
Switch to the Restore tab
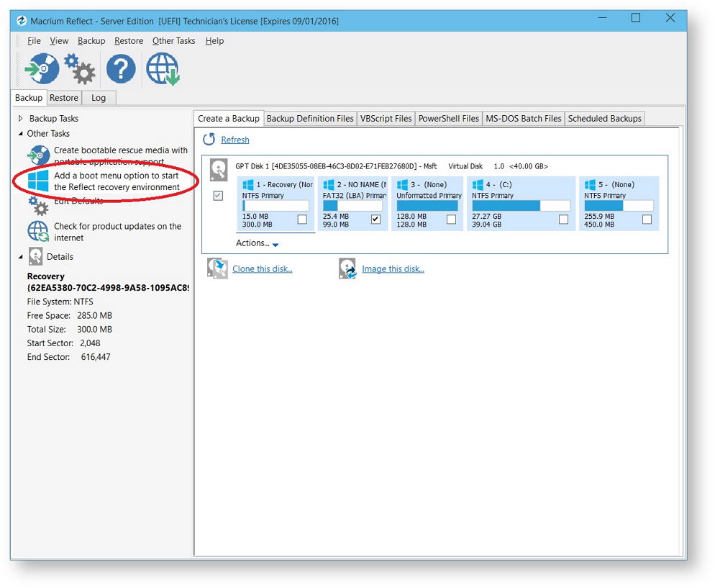[64, 98]
